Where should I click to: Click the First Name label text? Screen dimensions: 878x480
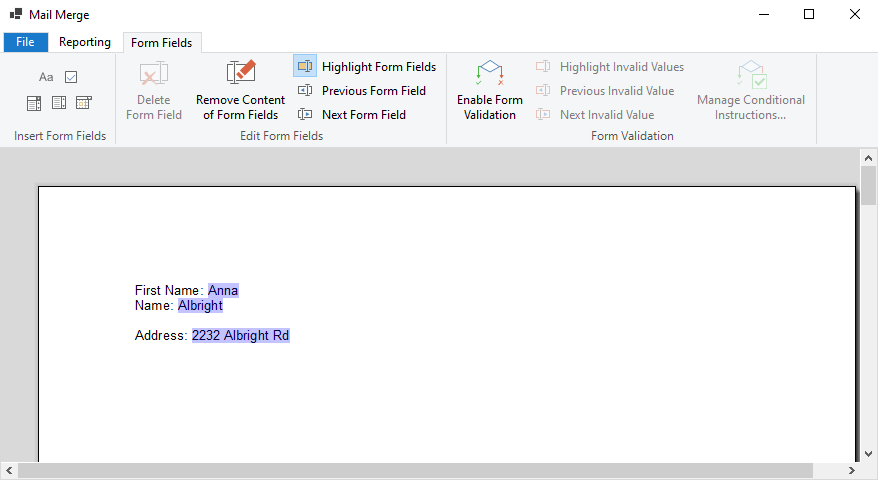[167, 290]
